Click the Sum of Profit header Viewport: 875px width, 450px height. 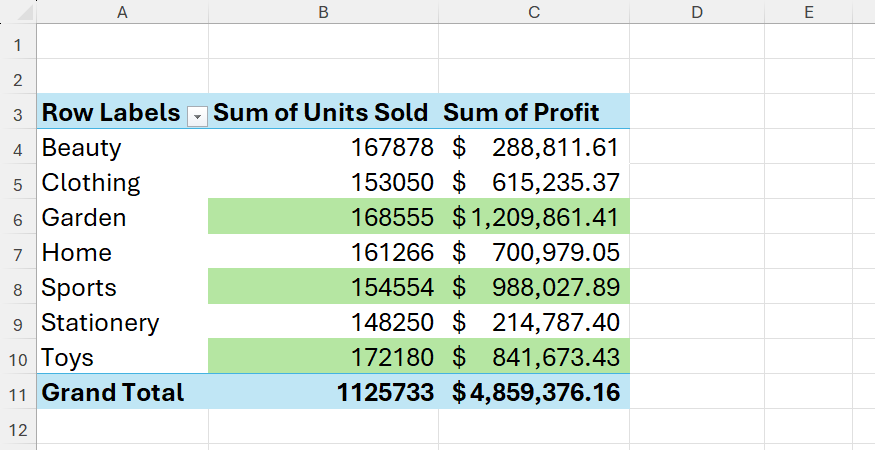(521, 112)
